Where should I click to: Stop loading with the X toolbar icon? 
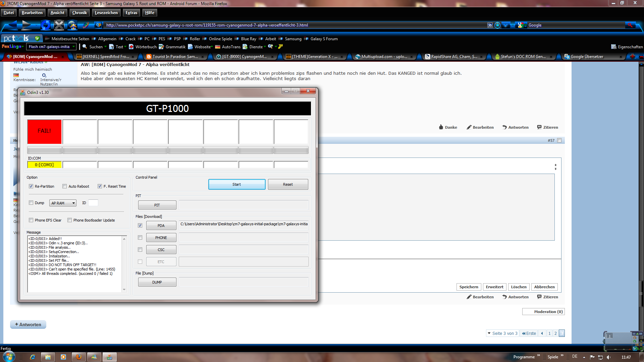(x=59, y=25)
